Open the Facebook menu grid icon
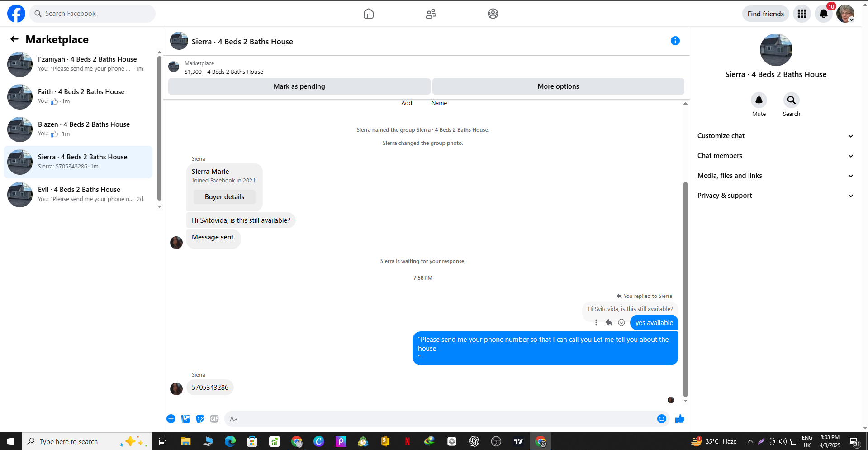868x450 pixels. pyautogui.click(x=802, y=14)
